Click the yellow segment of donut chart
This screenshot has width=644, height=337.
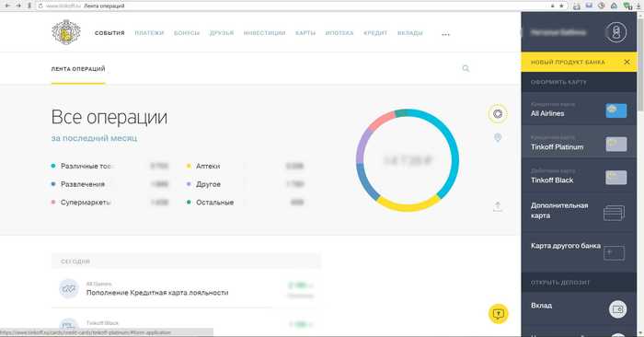pyautogui.click(x=408, y=206)
